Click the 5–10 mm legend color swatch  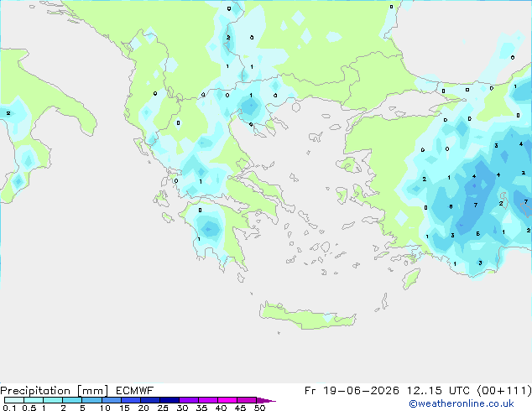[91, 400]
